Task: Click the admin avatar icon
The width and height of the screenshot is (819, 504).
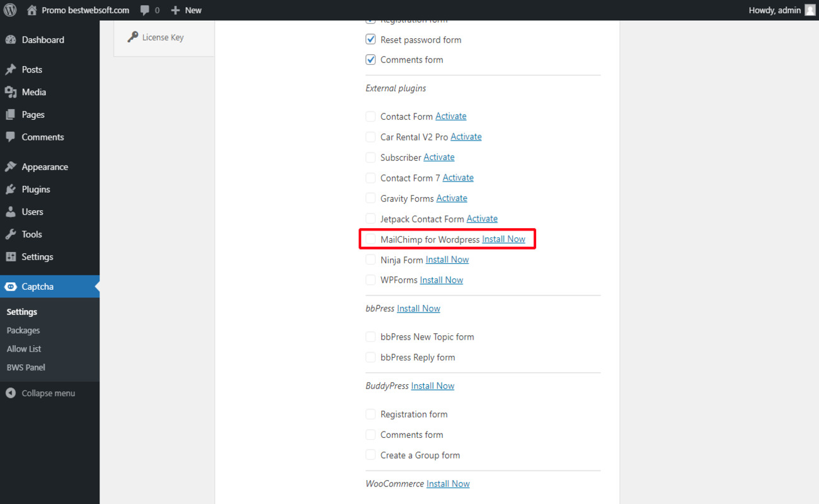Action: [810, 10]
